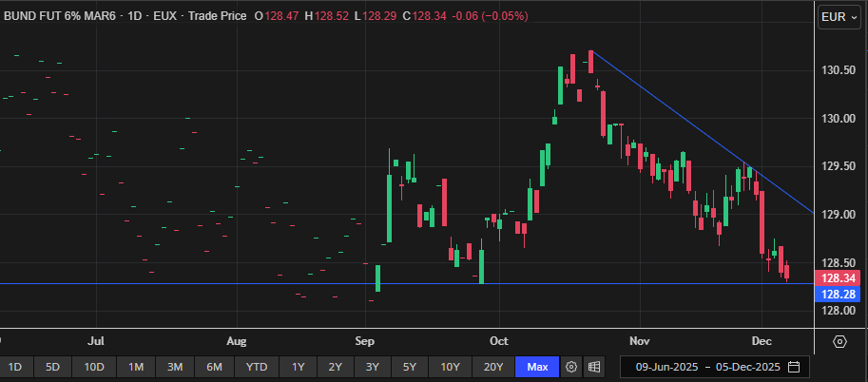Select the Max time range
Image resolution: width=868 pixels, height=382 pixels.
537,367
